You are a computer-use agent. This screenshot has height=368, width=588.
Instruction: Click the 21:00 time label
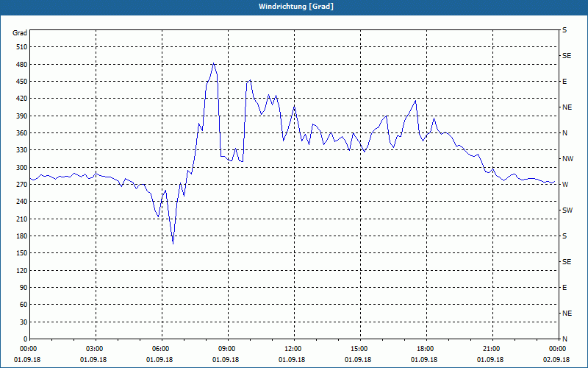click(492, 349)
